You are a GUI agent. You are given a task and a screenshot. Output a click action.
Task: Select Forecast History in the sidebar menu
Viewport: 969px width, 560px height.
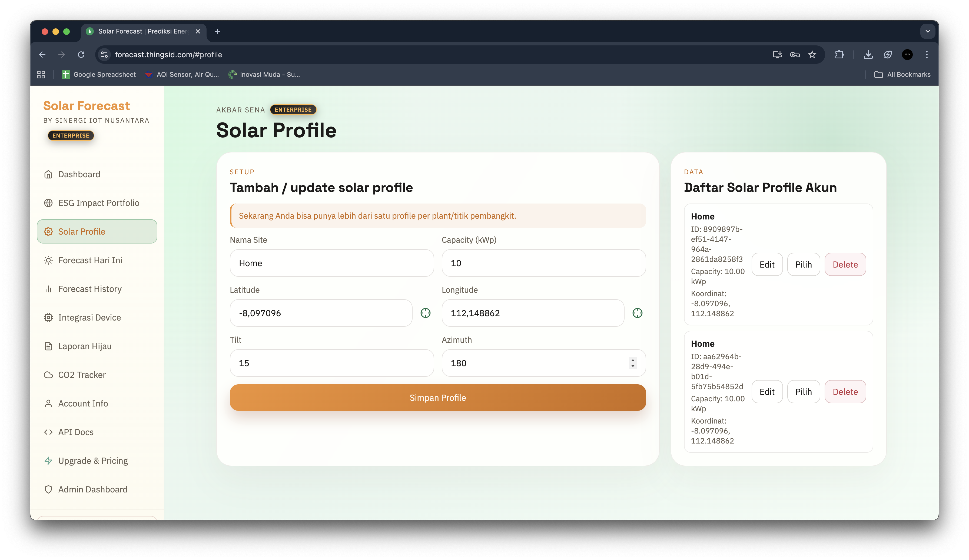[x=89, y=288]
